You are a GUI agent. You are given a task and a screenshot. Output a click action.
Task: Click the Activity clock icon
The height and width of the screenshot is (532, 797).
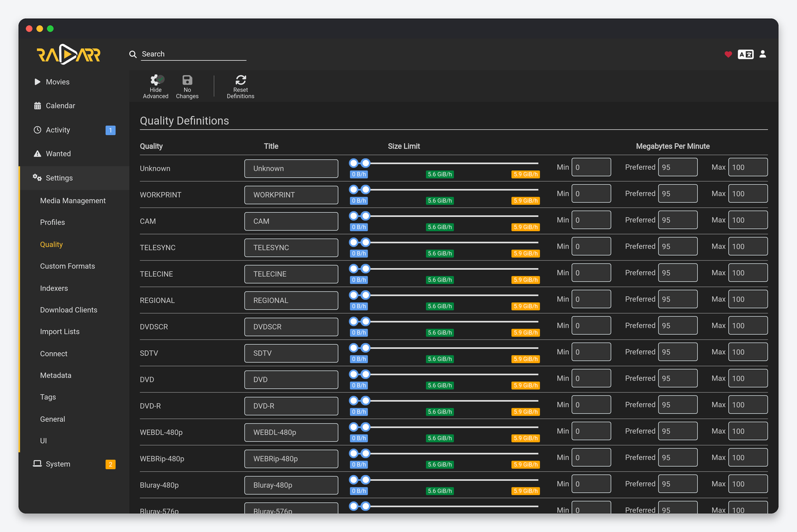[38, 130]
